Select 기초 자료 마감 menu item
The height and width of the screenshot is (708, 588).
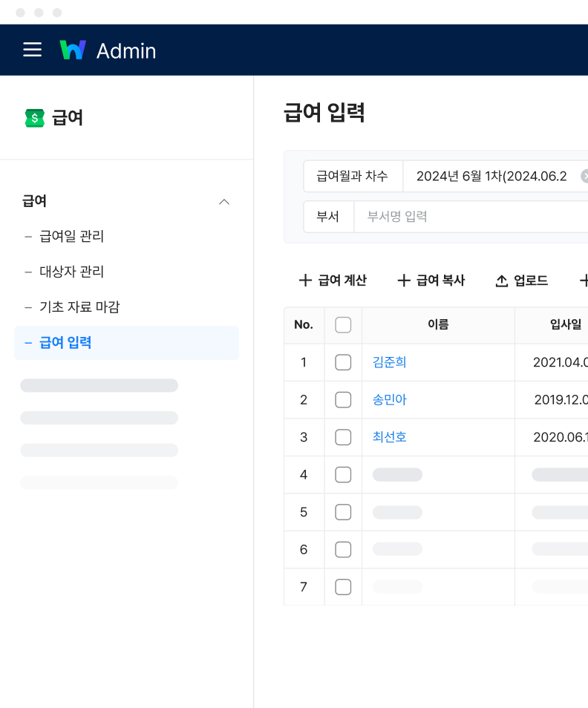pos(79,307)
